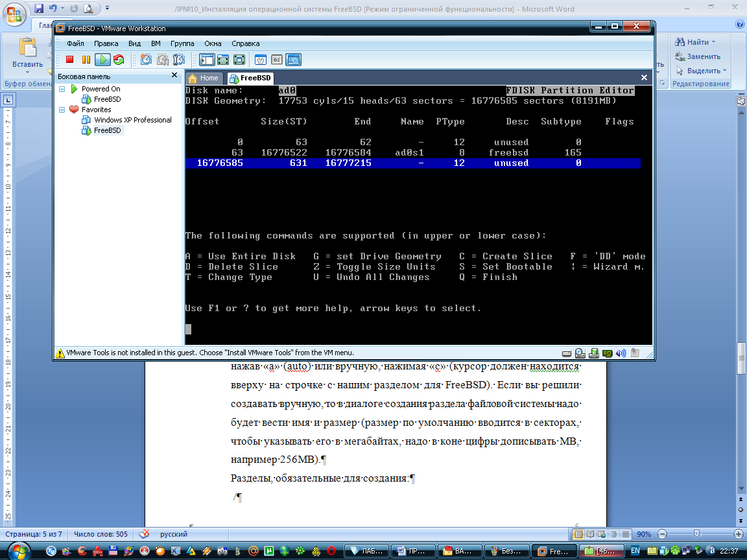Viewport: 747px width, 560px height.
Task: Take a snapshot of the virtual machine
Action: click(147, 60)
